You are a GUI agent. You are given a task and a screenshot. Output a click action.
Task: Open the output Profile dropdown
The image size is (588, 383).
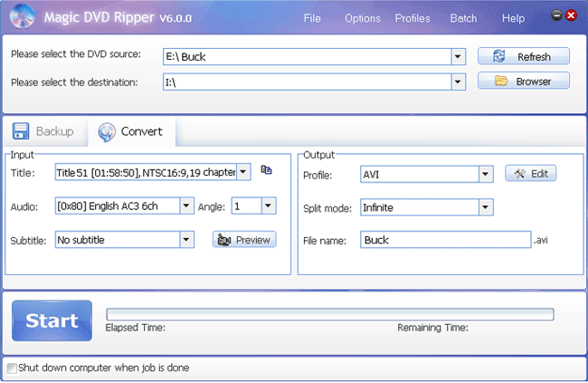(486, 174)
